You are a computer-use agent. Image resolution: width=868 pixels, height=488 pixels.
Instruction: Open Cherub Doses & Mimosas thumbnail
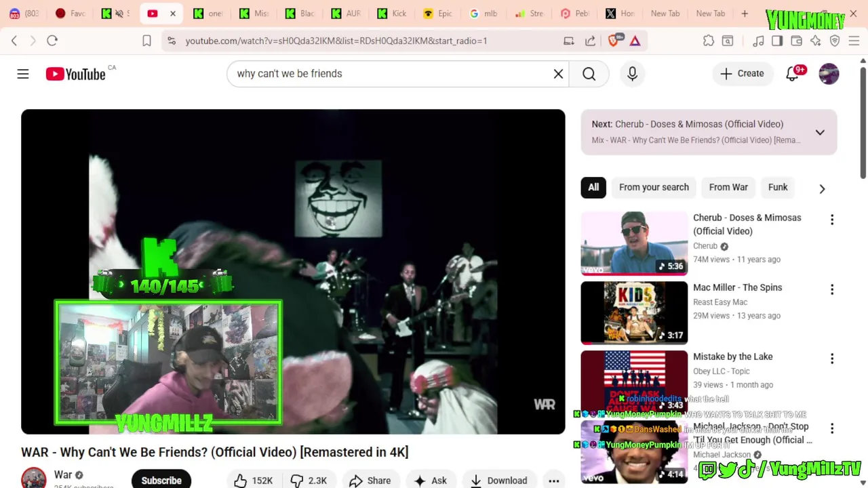pos(634,243)
